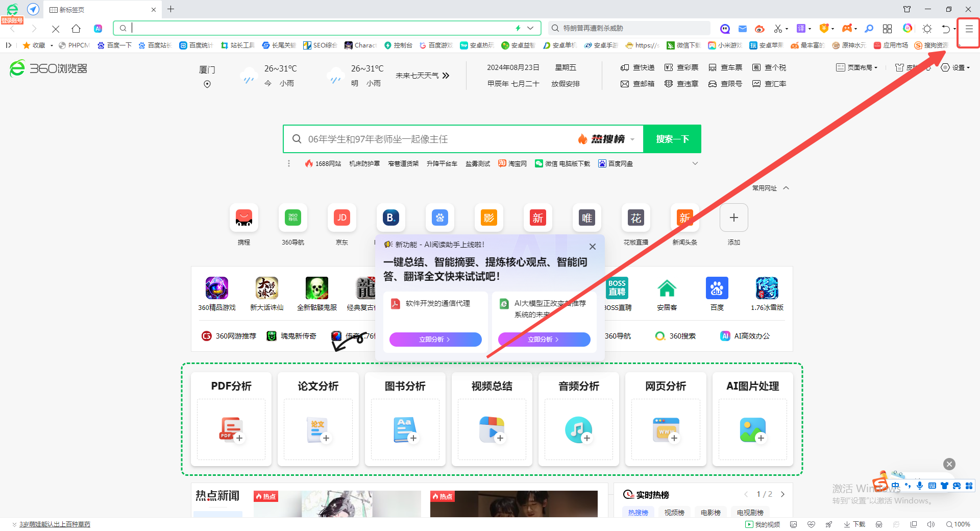Open the 设置 dropdown on the page
The width and height of the screenshot is (980, 531).
click(x=955, y=67)
